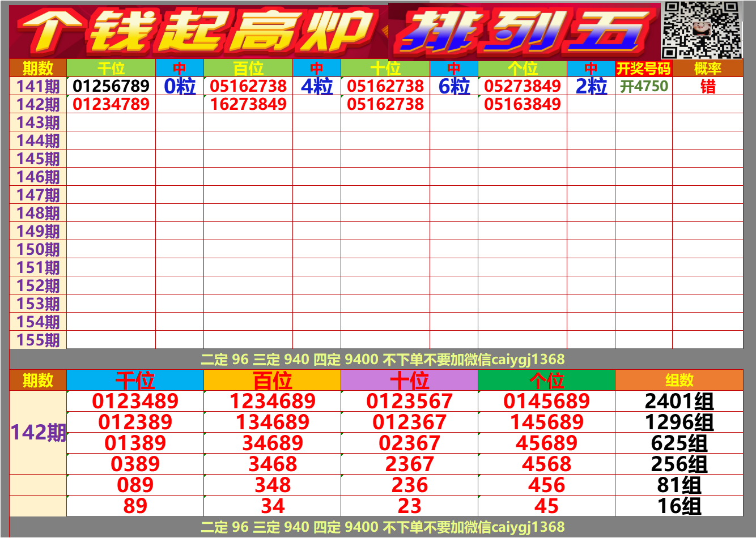Click the 开奖号码 column header

643,68
